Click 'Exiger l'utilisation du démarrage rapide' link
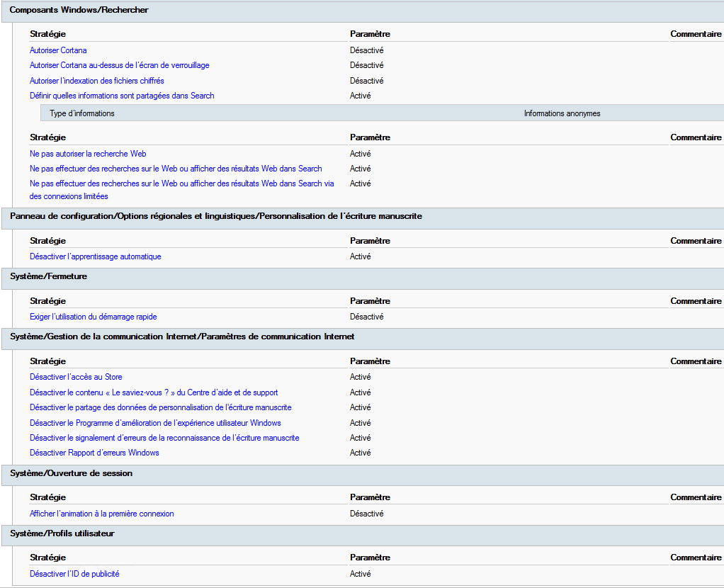This screenshot has width=724, height=588. click(93, 317)
